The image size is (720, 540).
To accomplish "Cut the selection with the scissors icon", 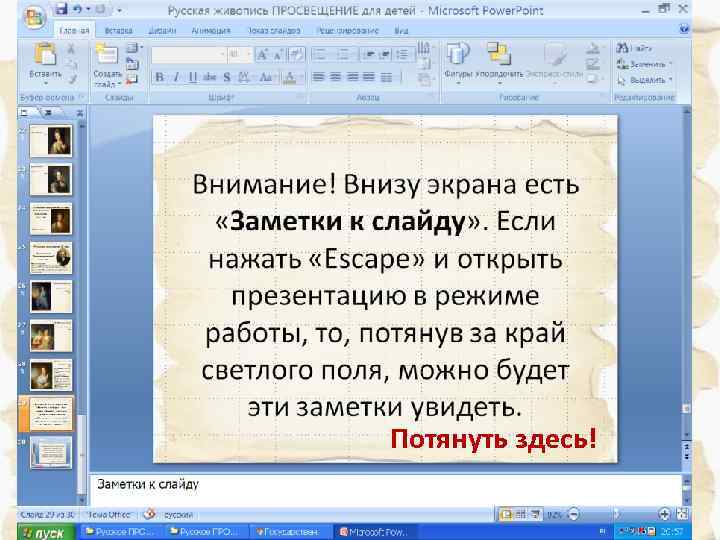I will click(71, 48).
